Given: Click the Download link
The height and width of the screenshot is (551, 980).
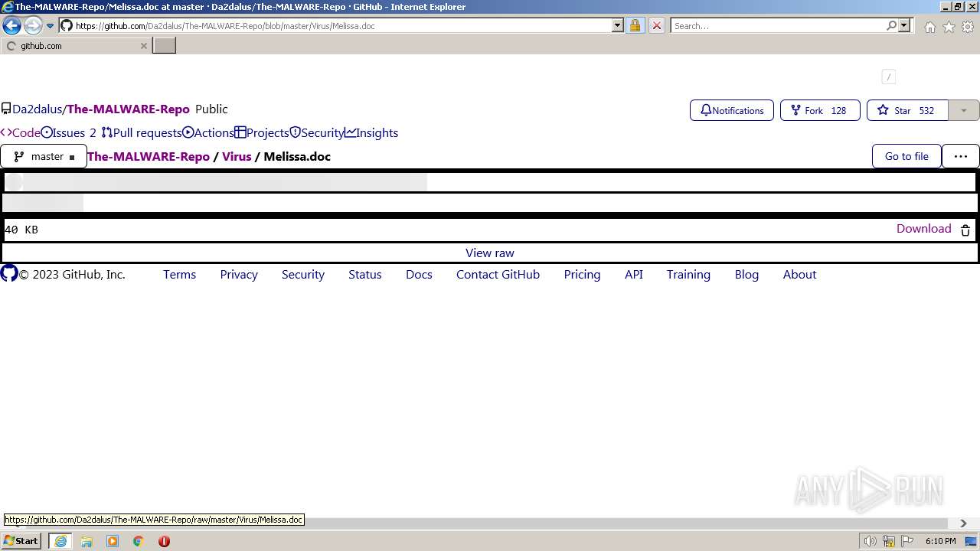Looking at the screenshot, I should [x=924, y=229].
